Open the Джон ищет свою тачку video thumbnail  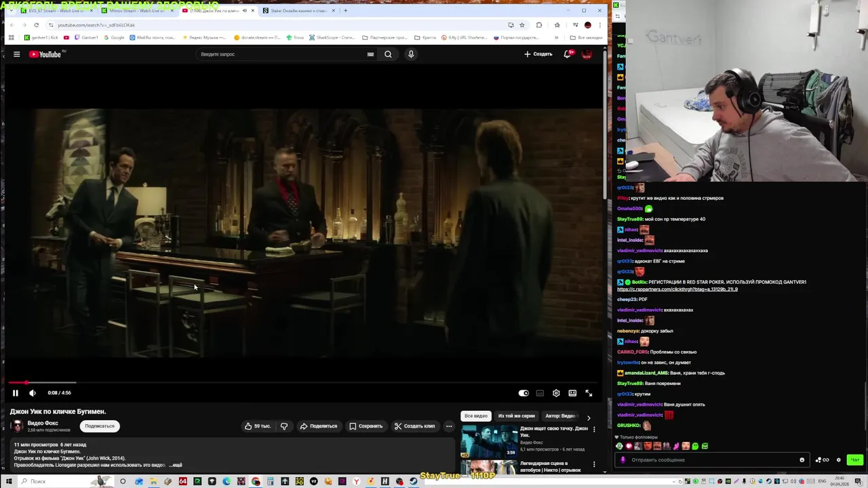point(489,441)
